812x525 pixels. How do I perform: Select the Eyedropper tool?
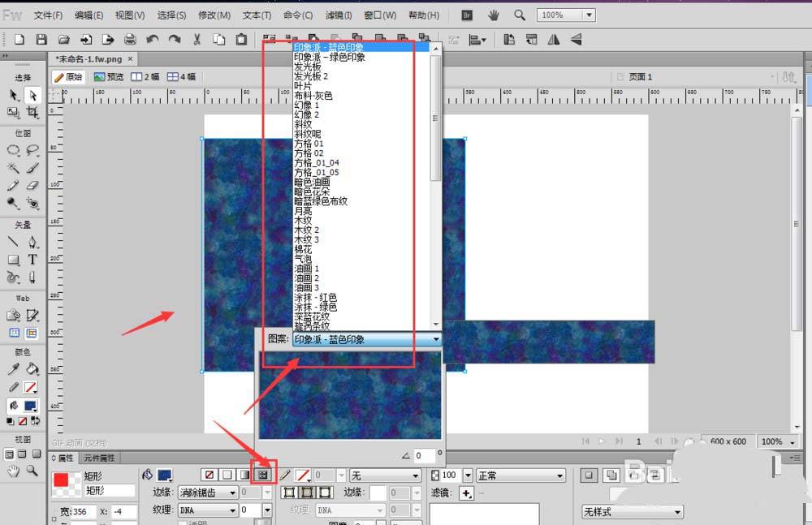[x=14, y=369]
